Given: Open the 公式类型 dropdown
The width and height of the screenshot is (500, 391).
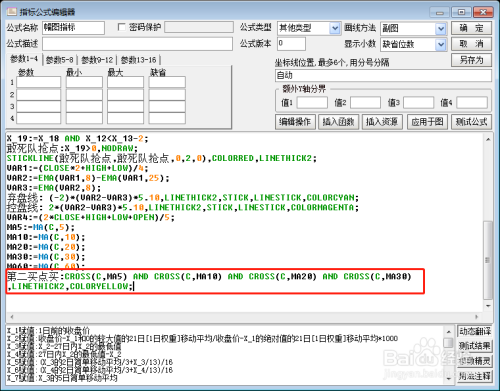Looking at the screenshot, I should point(335,28).
